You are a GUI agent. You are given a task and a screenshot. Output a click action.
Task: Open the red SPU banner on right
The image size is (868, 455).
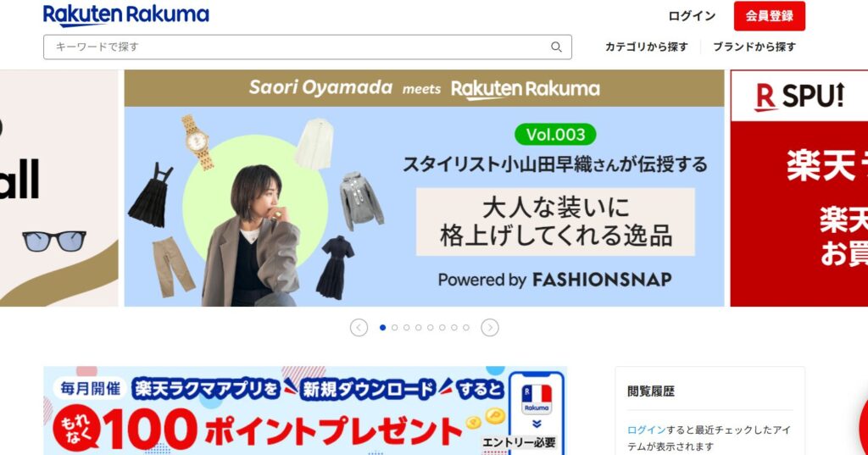coord(799,188)
